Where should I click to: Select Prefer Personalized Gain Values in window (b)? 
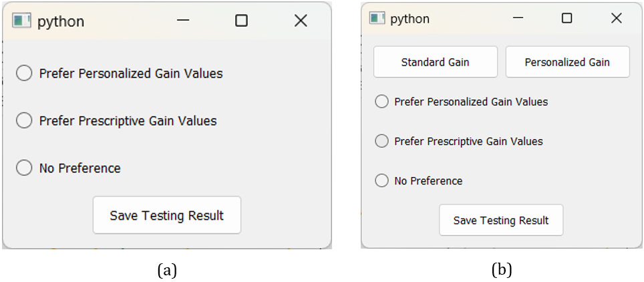(x=381, y=102)
